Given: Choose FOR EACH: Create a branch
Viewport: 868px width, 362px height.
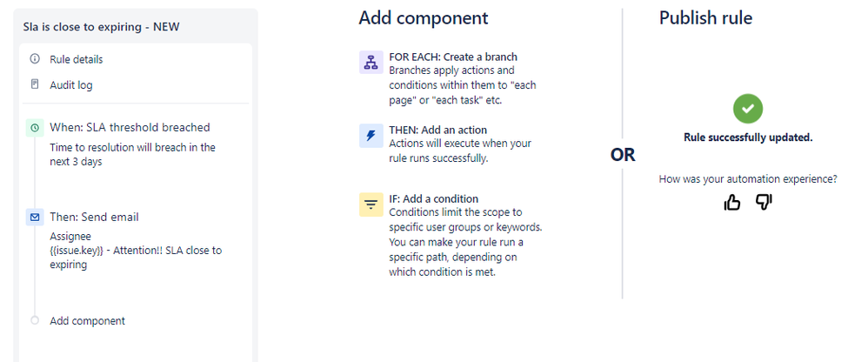Looking at the screenshot, I should (x=453, y=57).
